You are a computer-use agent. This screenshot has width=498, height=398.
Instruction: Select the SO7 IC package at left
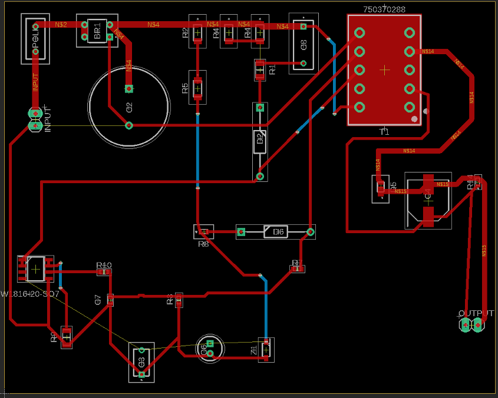coord(36,269)
